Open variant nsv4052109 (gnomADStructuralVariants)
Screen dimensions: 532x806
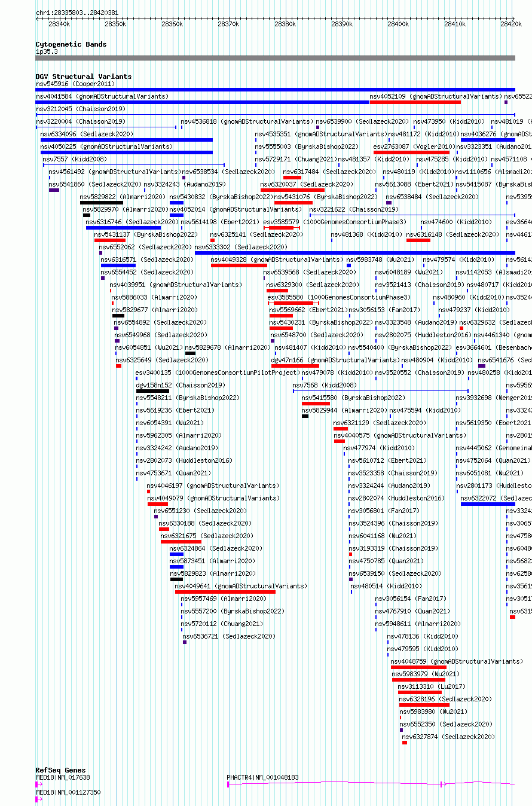[x=436, y=96]
